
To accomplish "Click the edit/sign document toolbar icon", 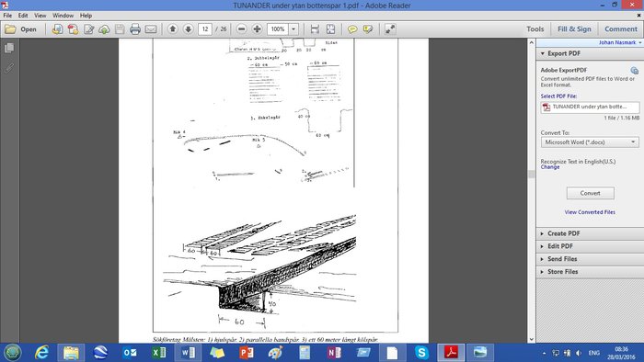I will click(88, 29).
